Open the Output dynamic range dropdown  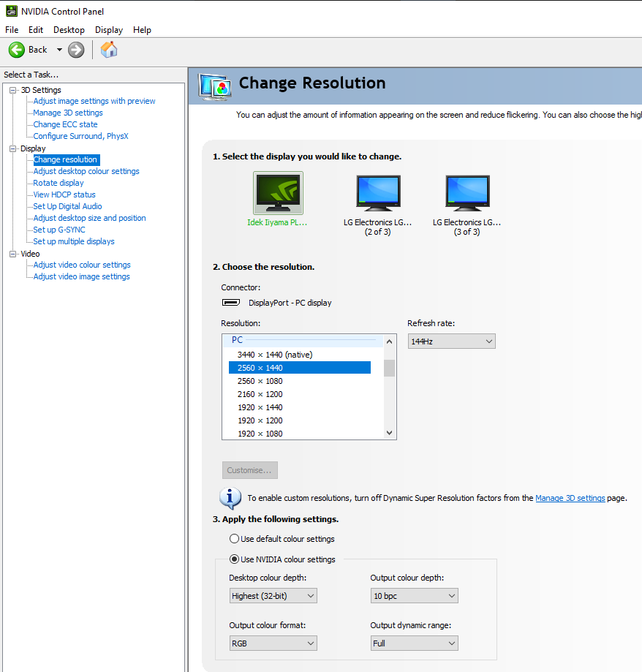click(414, 643)
